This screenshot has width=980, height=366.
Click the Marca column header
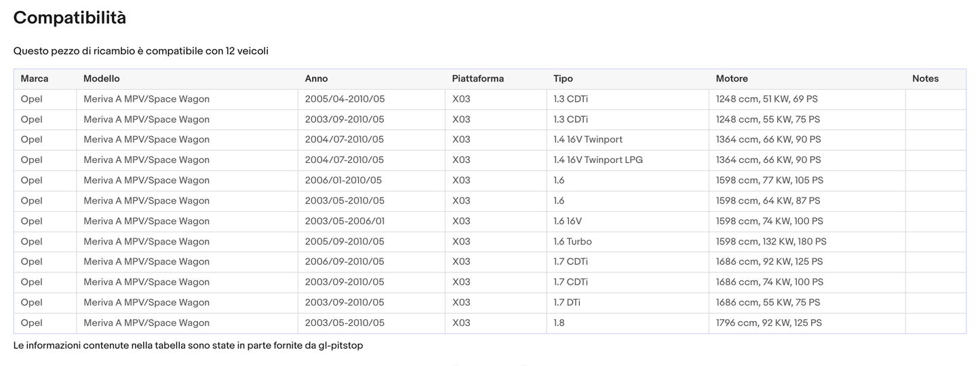tap(35, 79)
